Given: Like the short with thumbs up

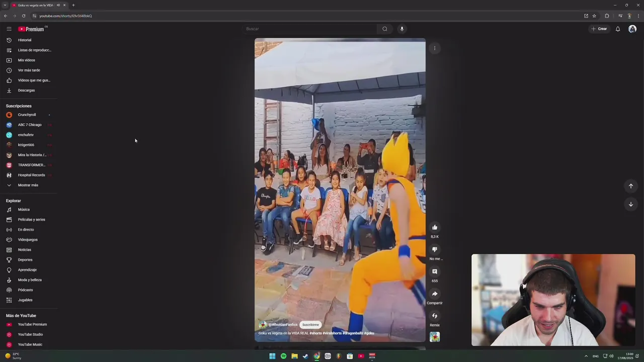Looking at the screenshot, I should coord(435,227).
